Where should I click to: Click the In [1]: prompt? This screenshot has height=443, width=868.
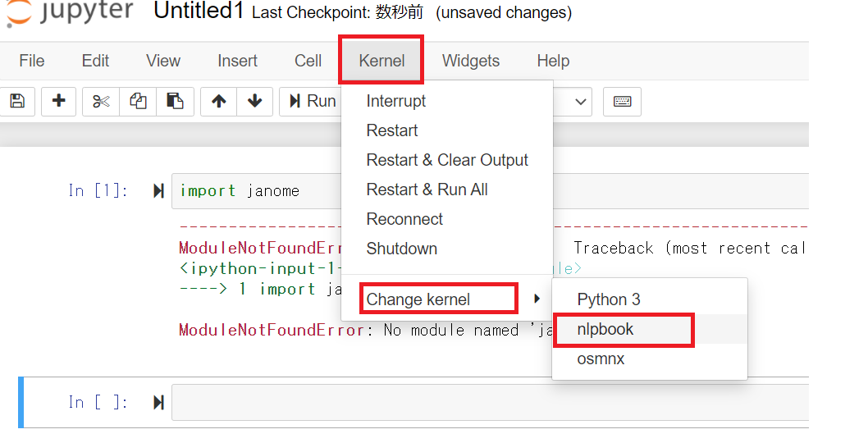pyautogui.click(x=98, y=191)
